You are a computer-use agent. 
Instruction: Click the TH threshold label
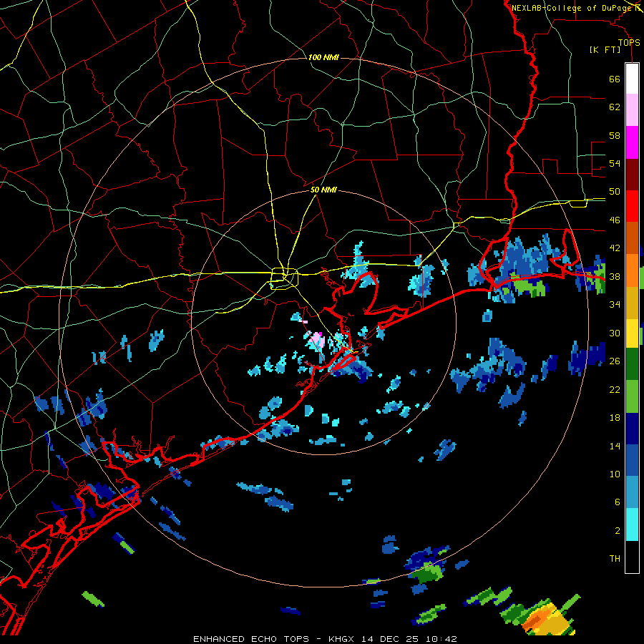click(x=615, y=559)
